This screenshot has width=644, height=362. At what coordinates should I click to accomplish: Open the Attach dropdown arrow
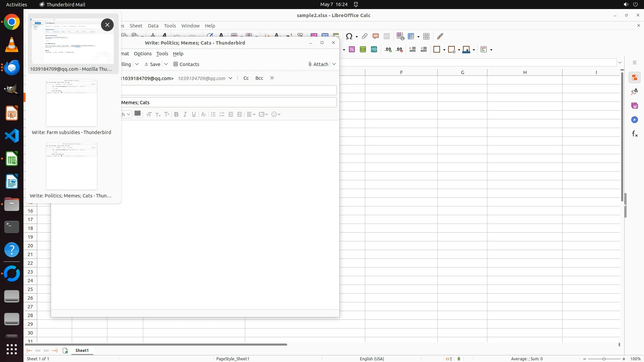(334, 64)
